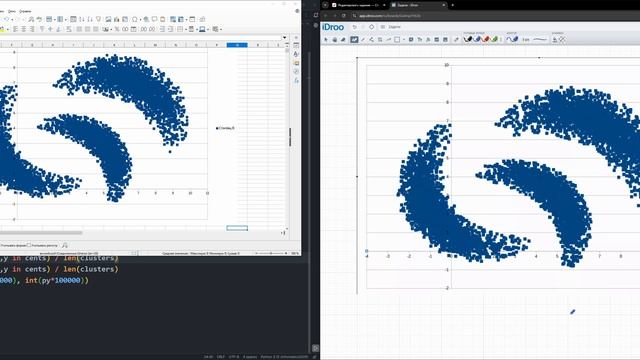
Task: Click the iDroo logo
Action: [333, 27]
